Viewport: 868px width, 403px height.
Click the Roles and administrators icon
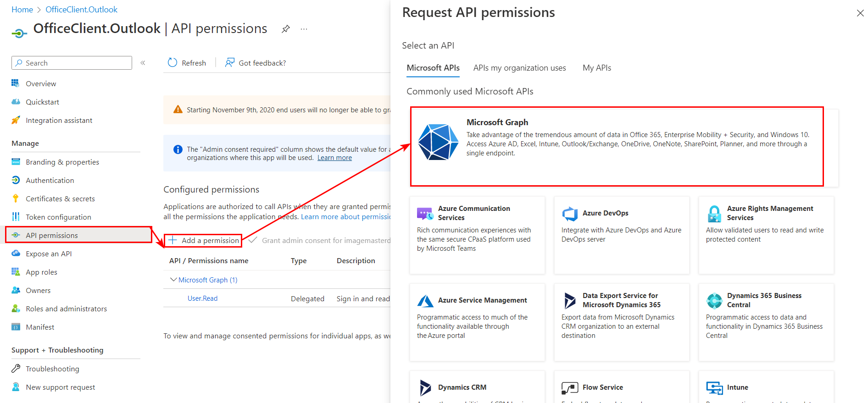pos(16,309)
